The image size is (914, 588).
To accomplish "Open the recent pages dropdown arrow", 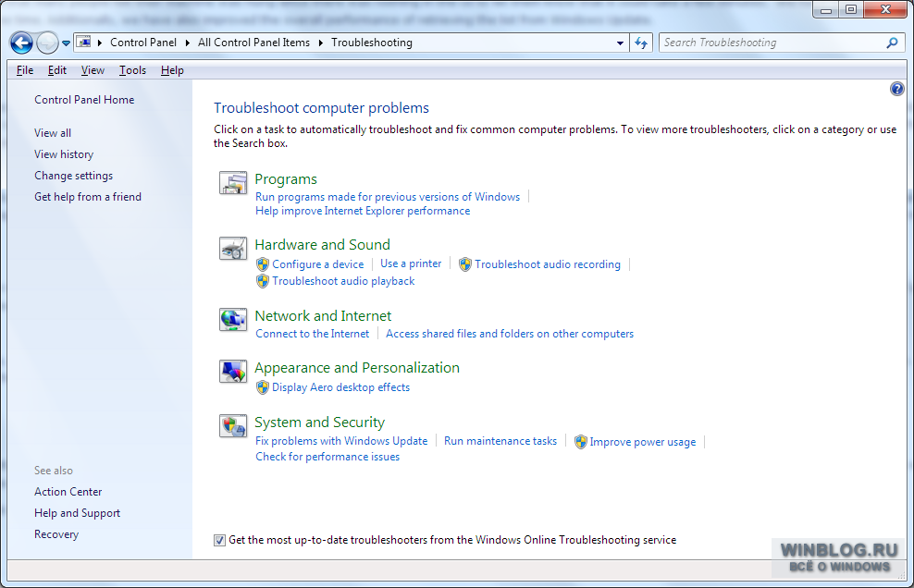I will click(66, 43).
